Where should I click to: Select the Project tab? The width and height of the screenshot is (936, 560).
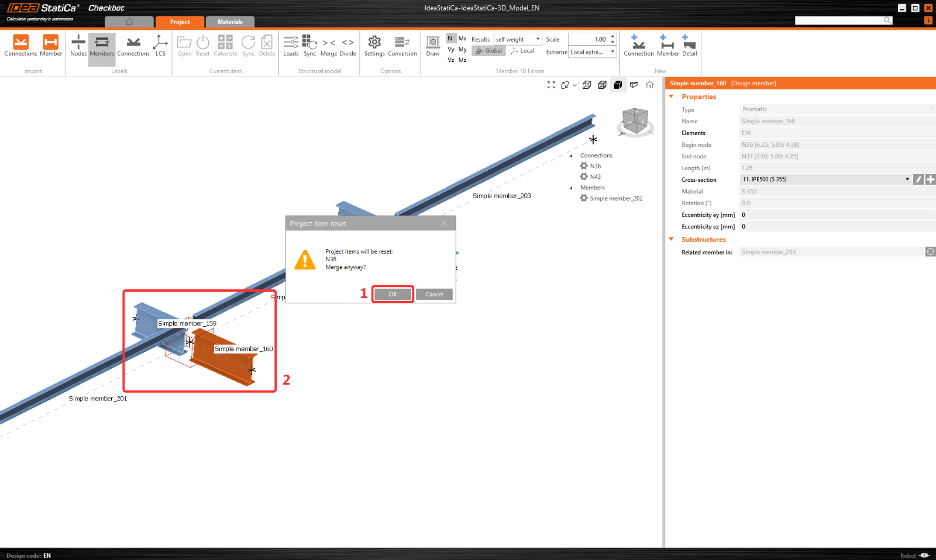tap(180, 22)
